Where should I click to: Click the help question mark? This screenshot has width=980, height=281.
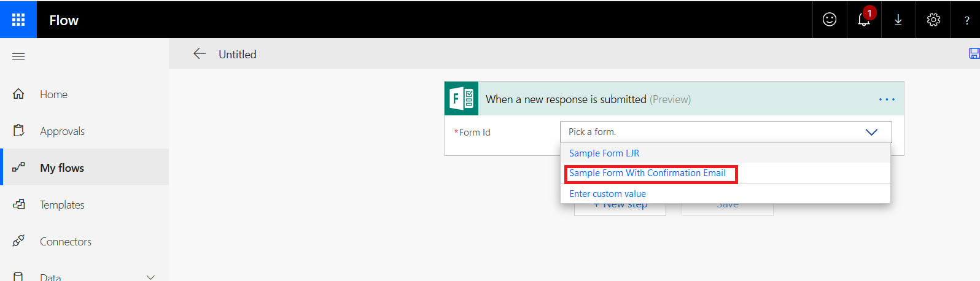click(x=966, y=20)
